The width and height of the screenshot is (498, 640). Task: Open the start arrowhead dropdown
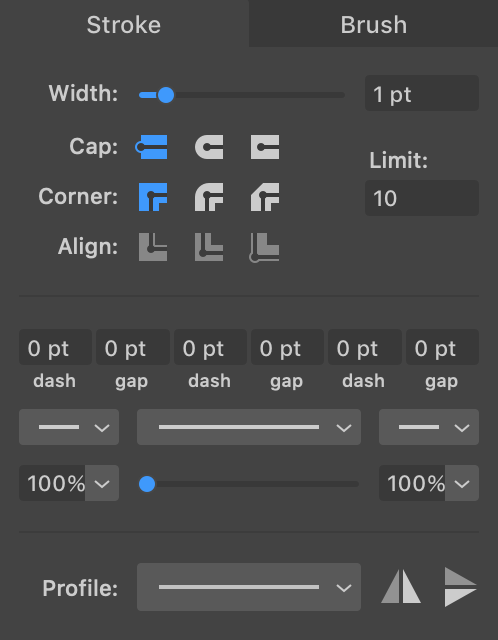69,427
